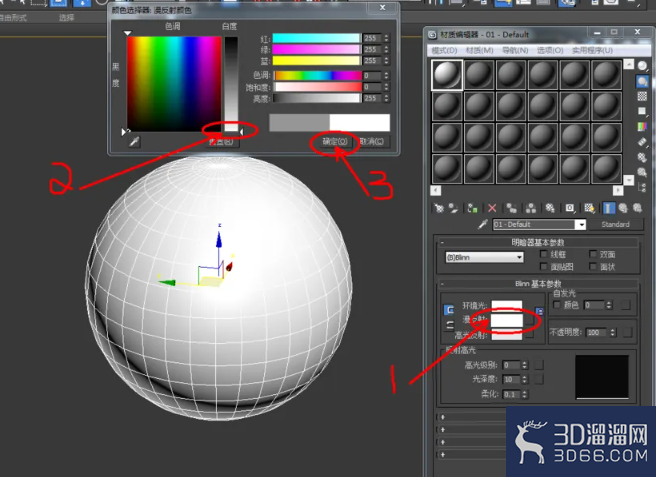
Task: Click the red X Reset Material icon
Action: (492, 208)
